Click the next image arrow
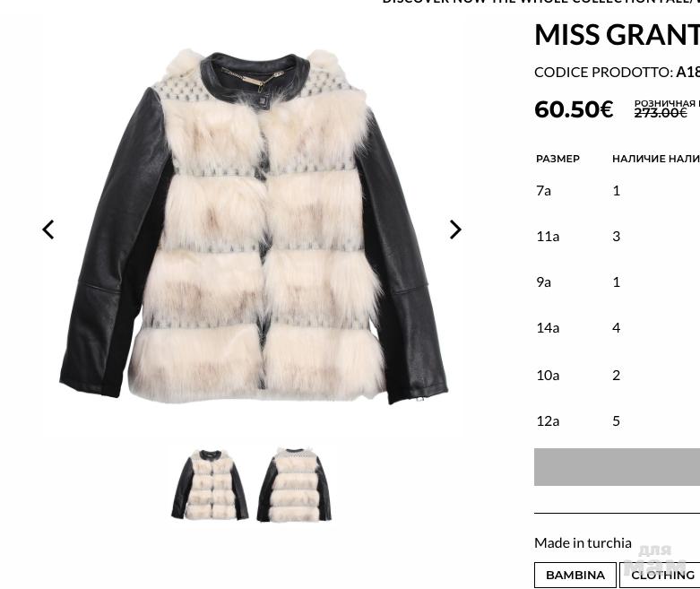700x589 pixels. click(x=455, y=230)
